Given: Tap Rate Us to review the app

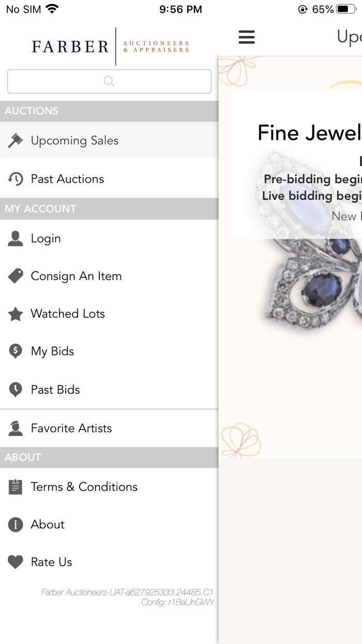Looking at the screenshot, I should pos(51,562).
